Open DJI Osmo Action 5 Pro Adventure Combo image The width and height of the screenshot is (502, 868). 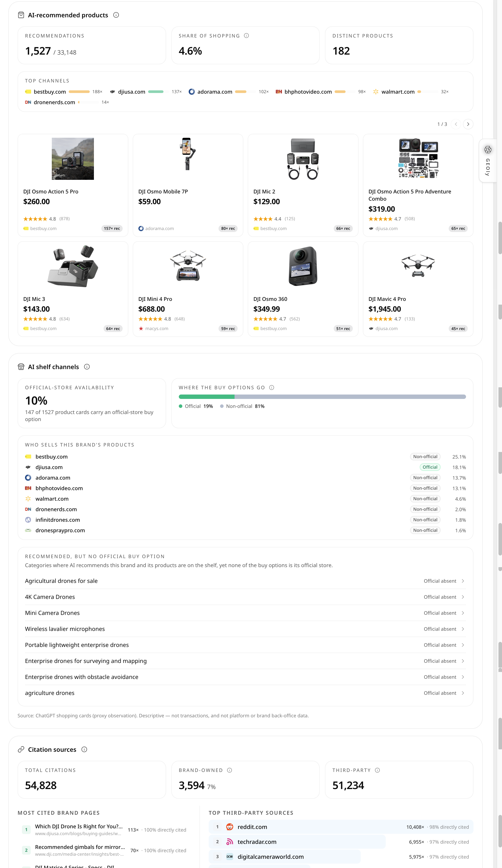418,158
